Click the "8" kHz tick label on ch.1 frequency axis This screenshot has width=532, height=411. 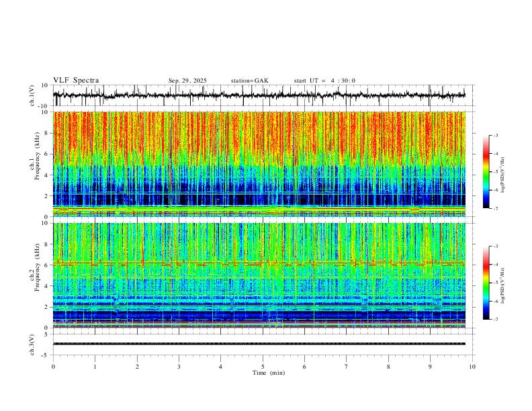click(x=47, y=133)
